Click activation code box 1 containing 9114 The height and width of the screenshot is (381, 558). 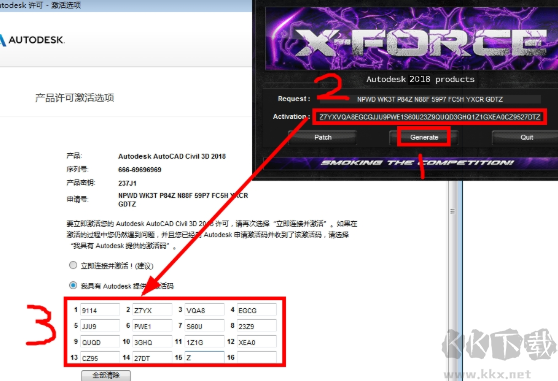click(x=100, y=310)
